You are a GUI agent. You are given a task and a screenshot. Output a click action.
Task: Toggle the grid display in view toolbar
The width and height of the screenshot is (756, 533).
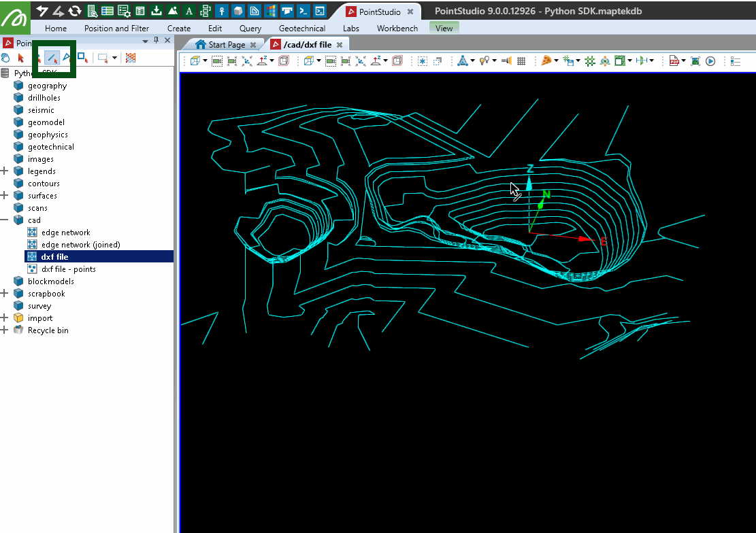pyautogui.click(x=521, y=61)
